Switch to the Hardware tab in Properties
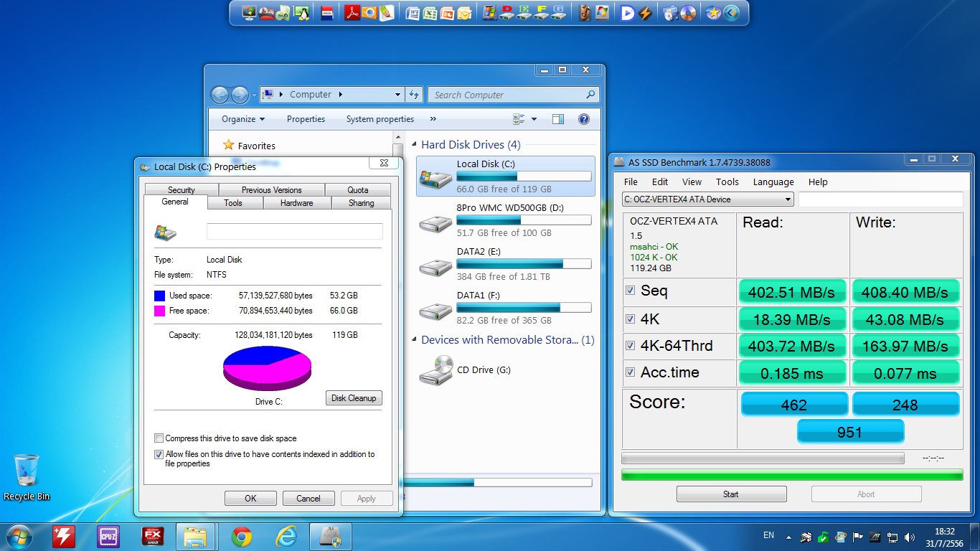This screenshot has height=551, width=980. coord(297,203)
